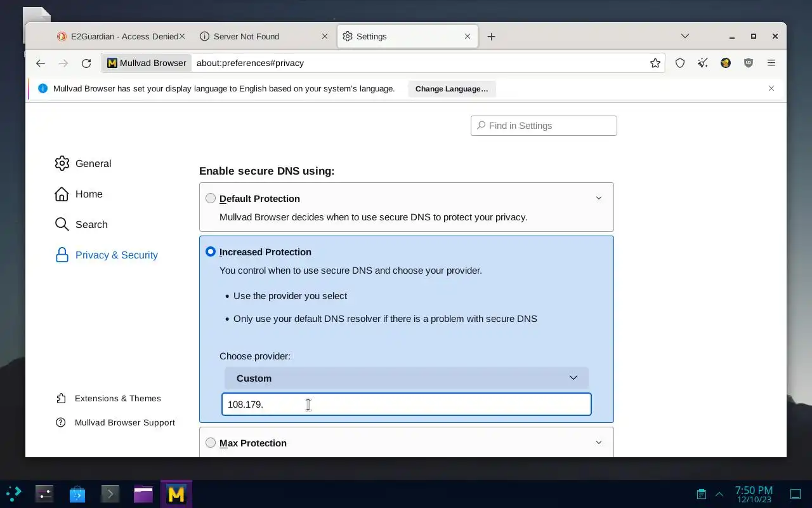Go back using the back arrow
This screenshot has height=508, width=812.
pos(41,63)
